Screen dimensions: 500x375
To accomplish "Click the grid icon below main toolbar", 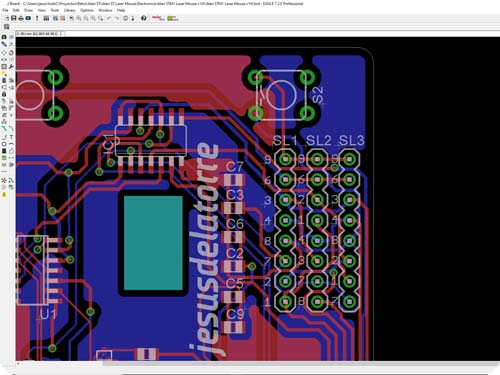I will tap(6, 27).
